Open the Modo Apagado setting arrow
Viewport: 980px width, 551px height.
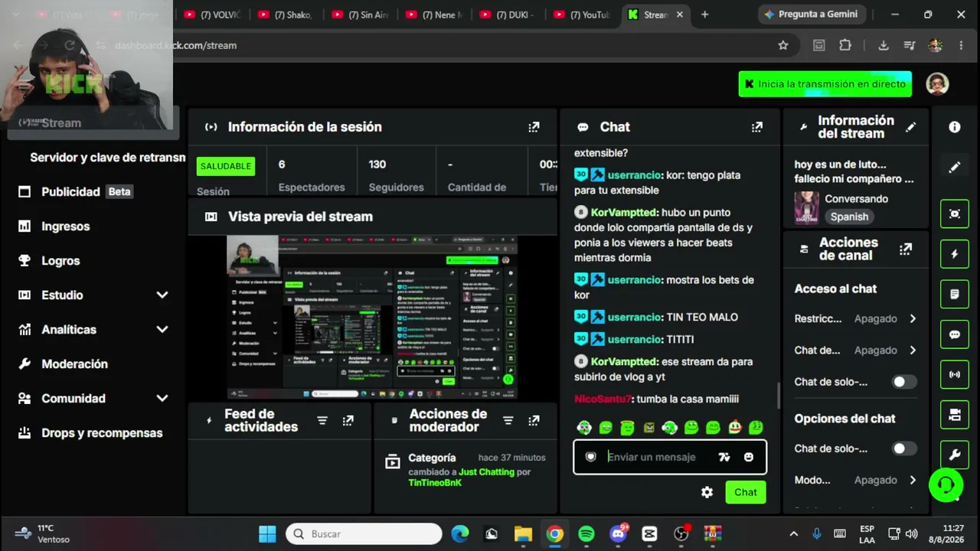click(x=913, y=480)
